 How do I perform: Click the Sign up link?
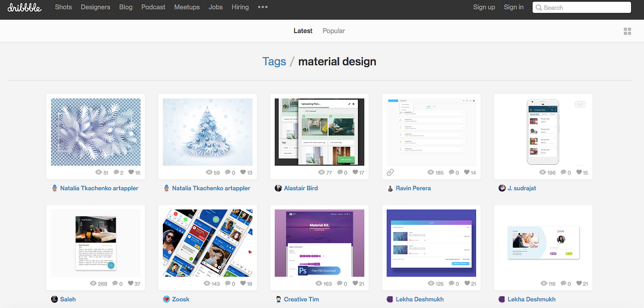coord(484,7)
